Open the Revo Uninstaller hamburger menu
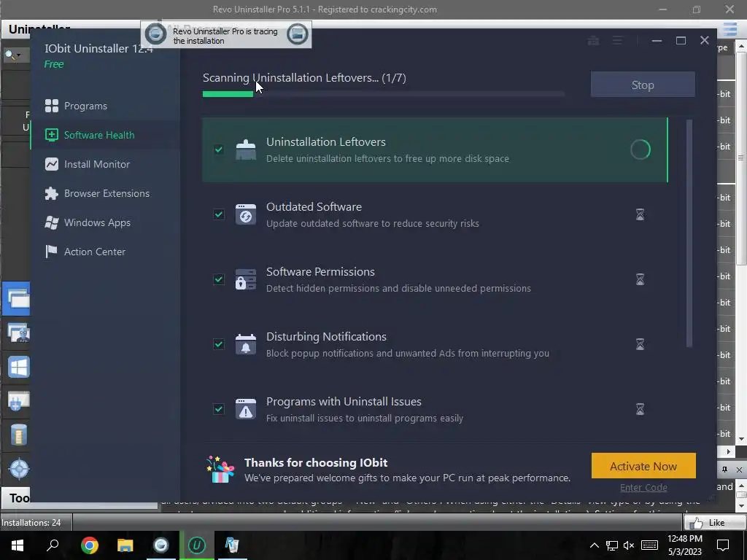 [x=729, y=29]
